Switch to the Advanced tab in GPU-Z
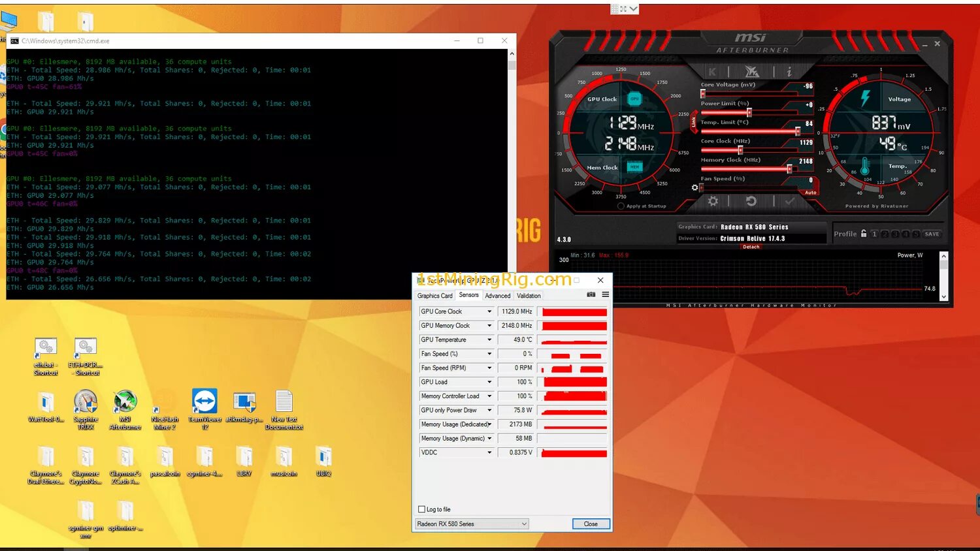This screenshot has width=980, height=551. coord(497,296)
